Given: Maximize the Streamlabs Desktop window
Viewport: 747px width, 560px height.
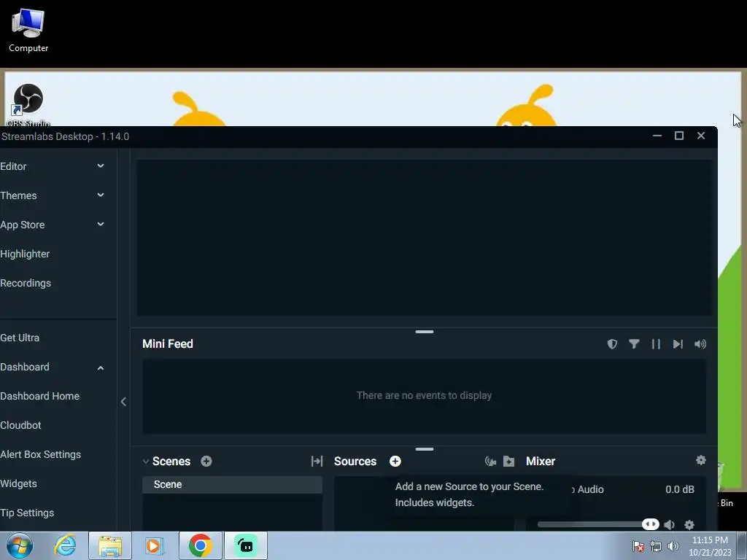Looking at the screenshot, I should (x=679, y=136).
